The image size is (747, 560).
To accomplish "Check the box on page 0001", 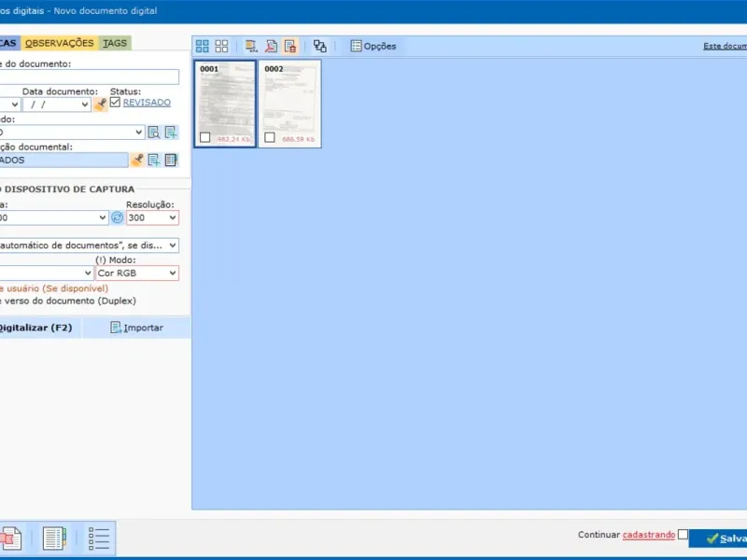I will (204, 137).
